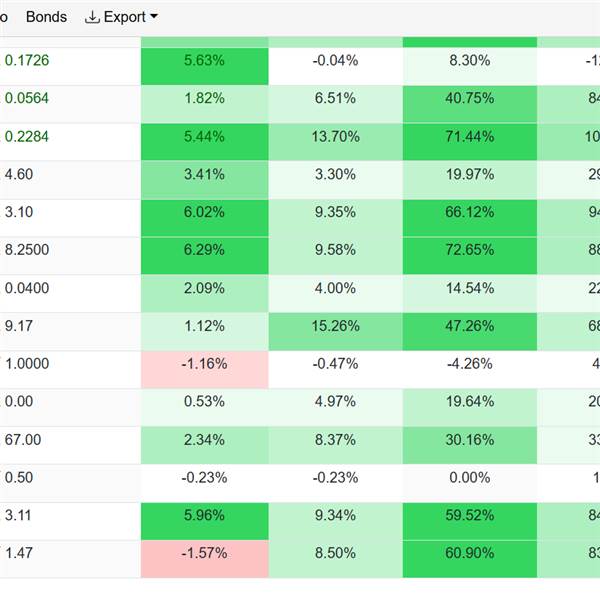The width and height of the screenshot is (600, 600).
Task: Click the 0.00% cell
Action: tap(470, 479)
